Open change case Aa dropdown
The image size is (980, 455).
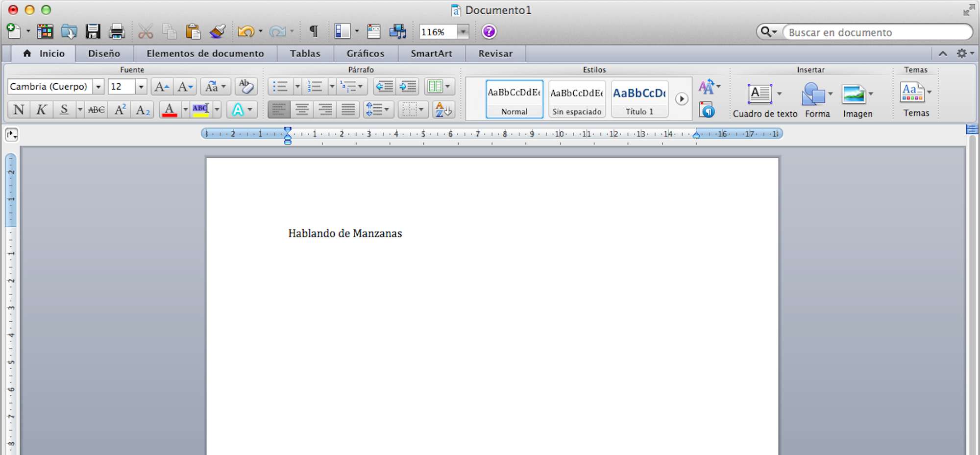tap(215, 87)
